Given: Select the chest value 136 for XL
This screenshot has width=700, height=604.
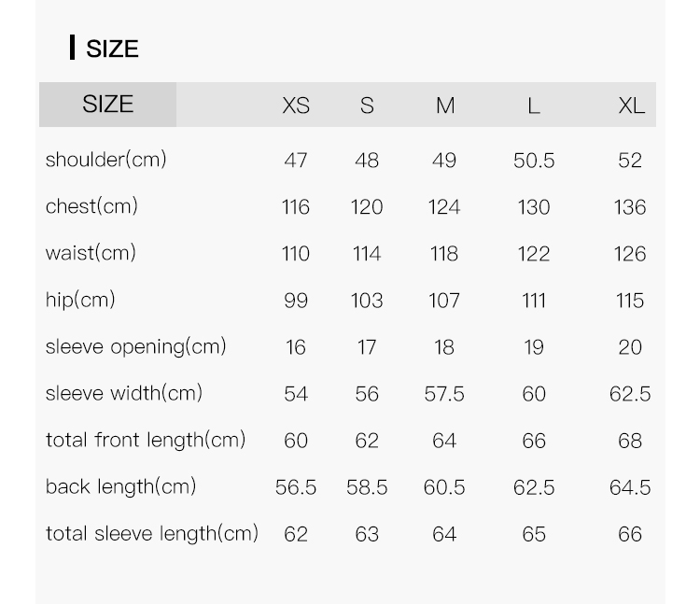Looking at the screenshot, I should click(x=630, y=207).
